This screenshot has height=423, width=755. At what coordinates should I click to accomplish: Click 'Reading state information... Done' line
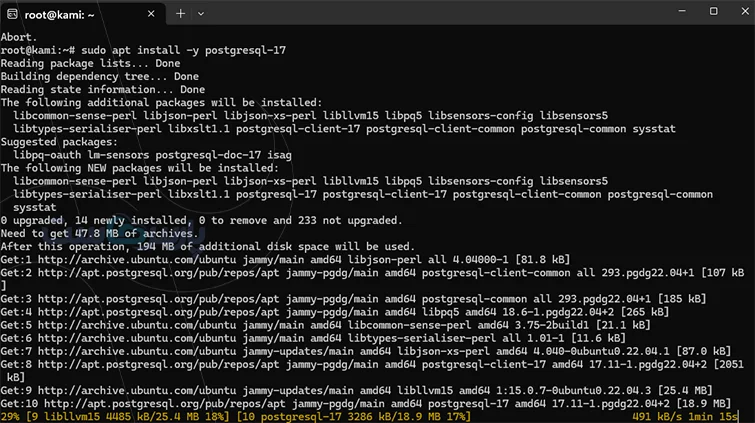(103, 89)
